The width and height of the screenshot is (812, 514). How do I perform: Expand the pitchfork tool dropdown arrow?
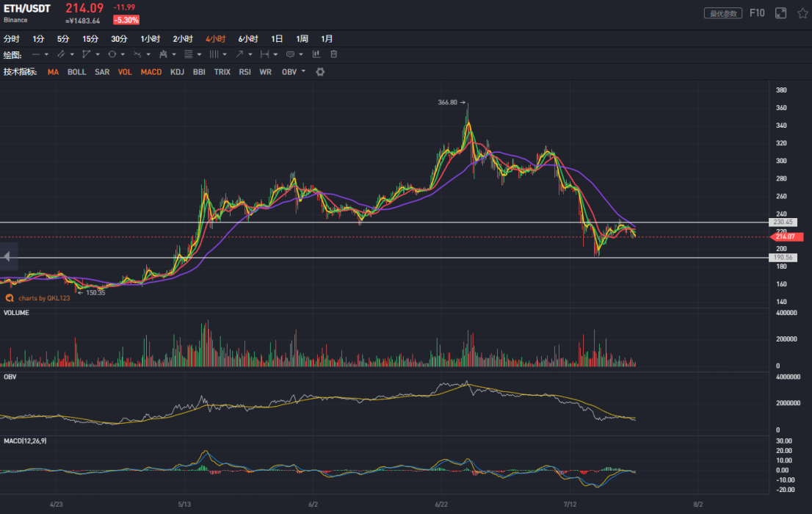tap(174, 54)
